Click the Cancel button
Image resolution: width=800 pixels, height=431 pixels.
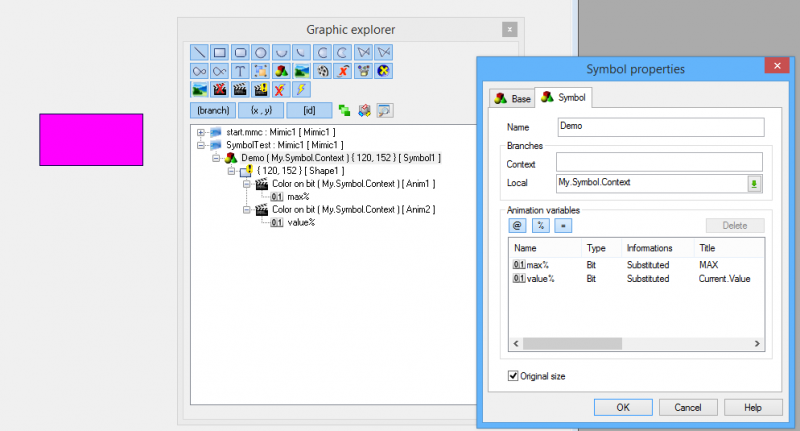[x=688, y=408]
